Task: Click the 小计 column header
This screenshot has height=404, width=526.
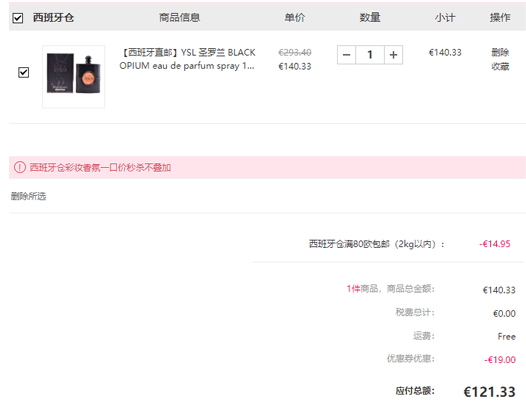Action: tap(445, 17)
